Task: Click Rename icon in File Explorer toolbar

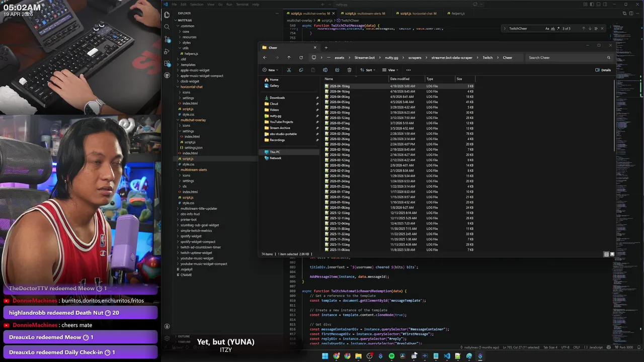Action: [x=325, y=70]
